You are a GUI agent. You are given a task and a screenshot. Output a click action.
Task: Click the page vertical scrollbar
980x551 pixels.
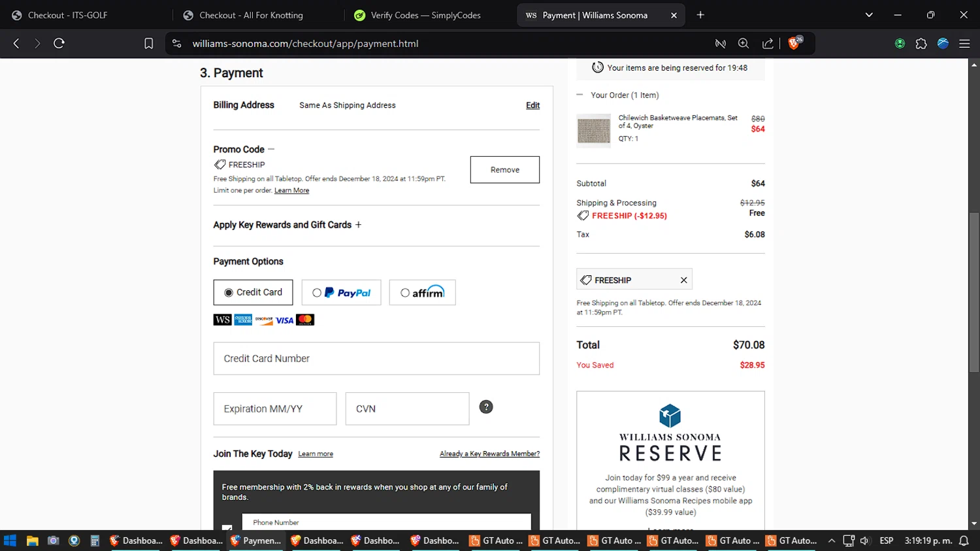(x=974, y=292)
